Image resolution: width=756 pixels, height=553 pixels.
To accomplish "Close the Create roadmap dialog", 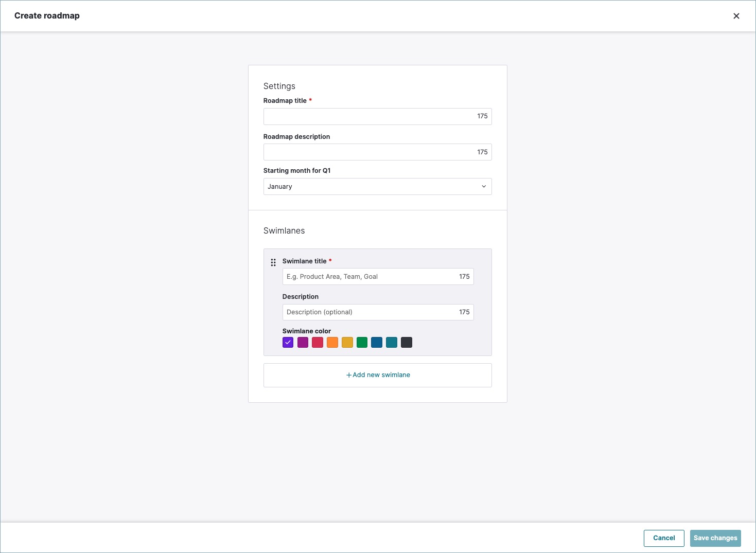I will pos(736,16).
